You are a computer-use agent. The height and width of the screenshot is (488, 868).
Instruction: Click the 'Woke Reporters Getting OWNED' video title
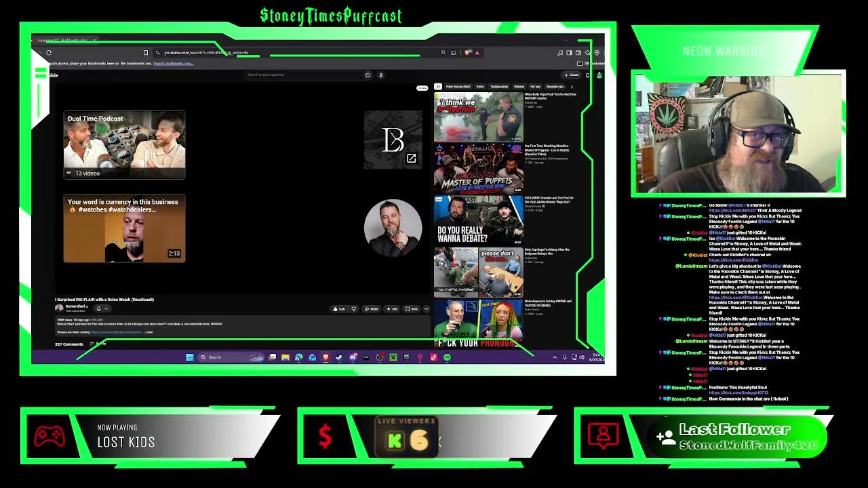548,303
